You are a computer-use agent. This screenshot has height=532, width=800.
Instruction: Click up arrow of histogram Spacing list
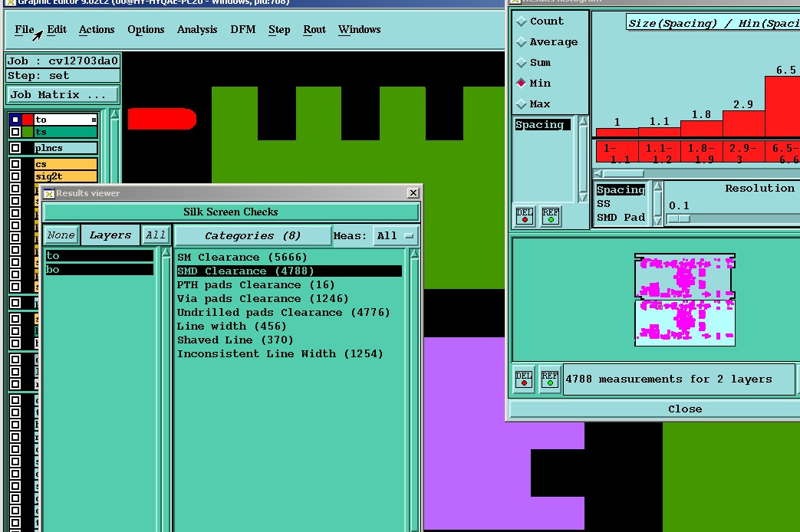583,121
